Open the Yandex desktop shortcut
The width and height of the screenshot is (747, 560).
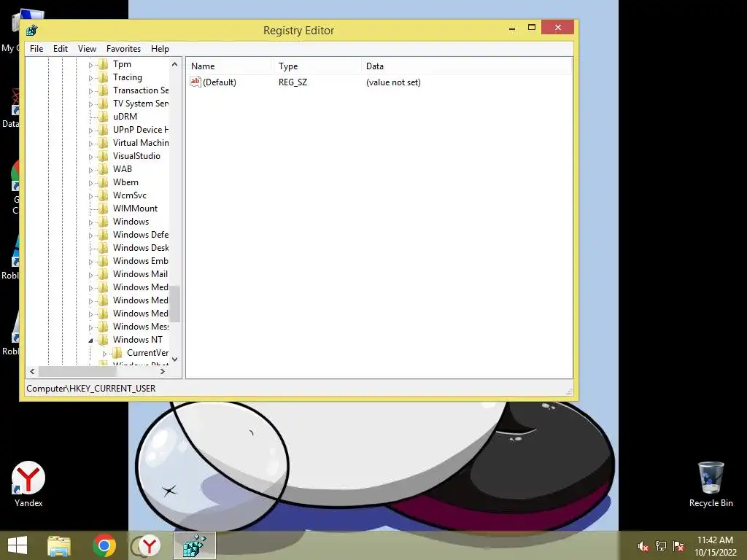tap(28, 483)
